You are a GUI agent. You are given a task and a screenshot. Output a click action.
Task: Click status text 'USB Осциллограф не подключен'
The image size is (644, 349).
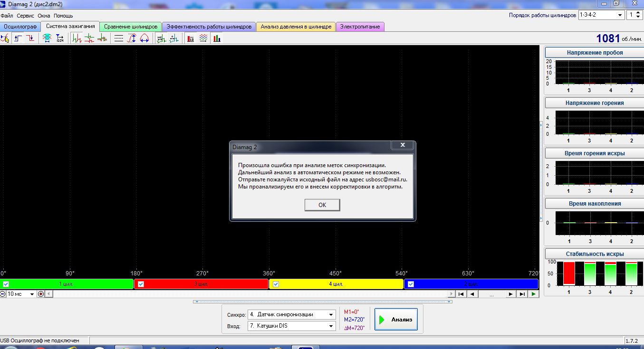[x=39, y=340]
